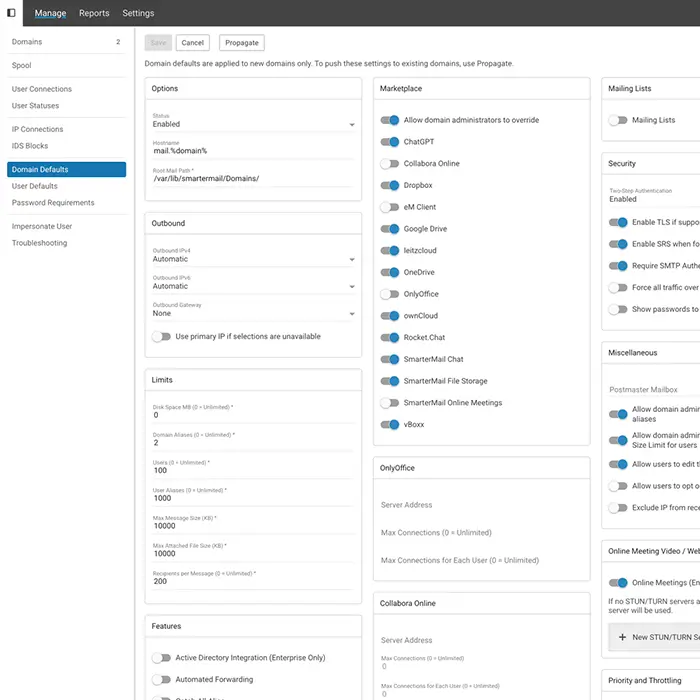Click the Propagate button
The height and width of the screenshot is (700, 700).
point(242,42)
